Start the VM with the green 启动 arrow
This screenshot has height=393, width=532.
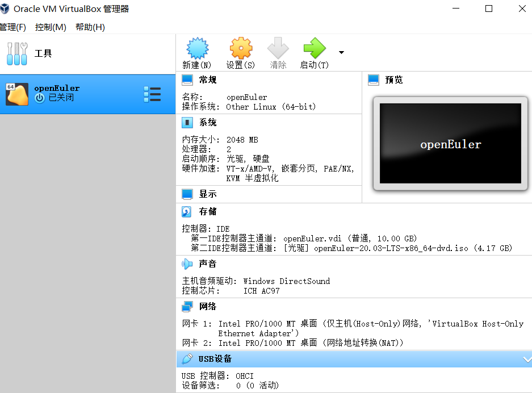314,52
